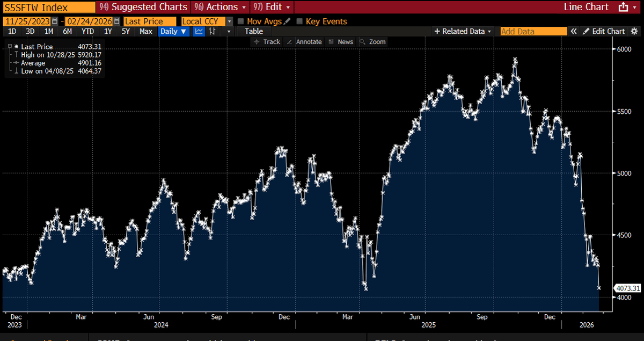Switch to the 1Y range tab
The width and height of the screenshot is (644, 341).
coord(106,32)
